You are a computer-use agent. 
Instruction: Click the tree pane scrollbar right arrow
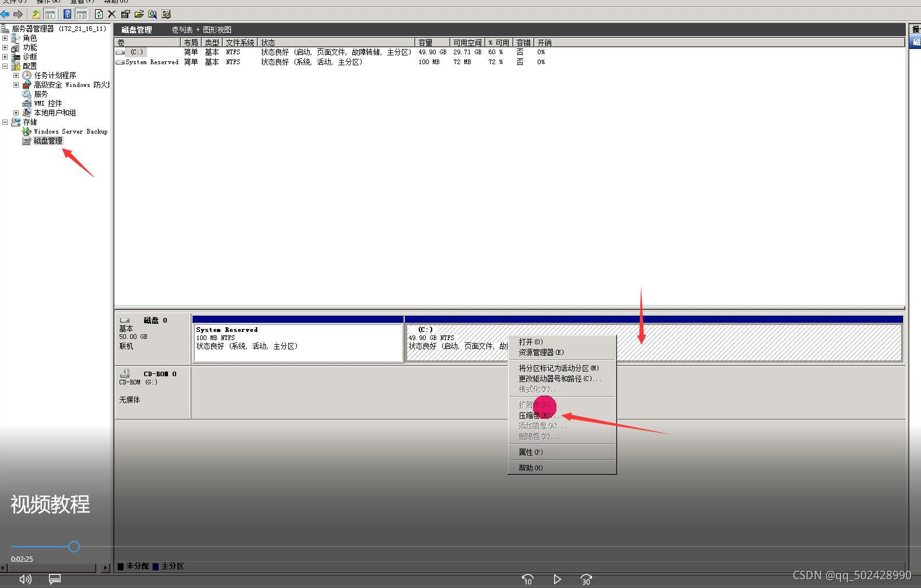[106, 568]
